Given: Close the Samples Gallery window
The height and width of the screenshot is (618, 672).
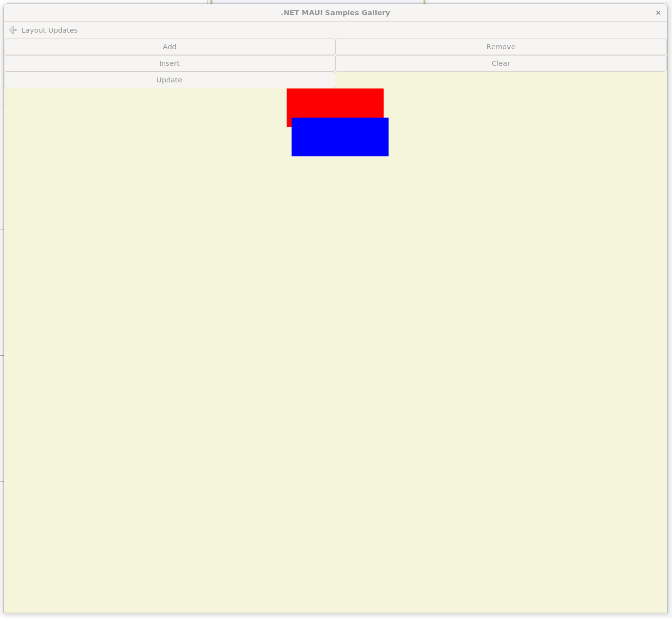Looking at the screenshot, I should [658, 13].
